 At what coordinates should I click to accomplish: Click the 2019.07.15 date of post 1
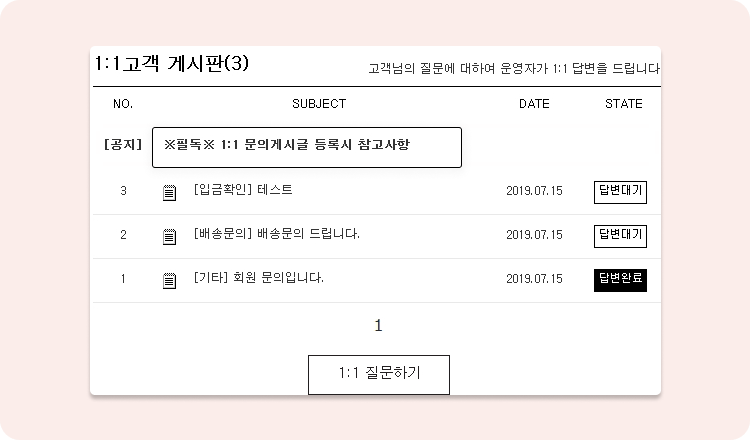(x=534, y=279)
